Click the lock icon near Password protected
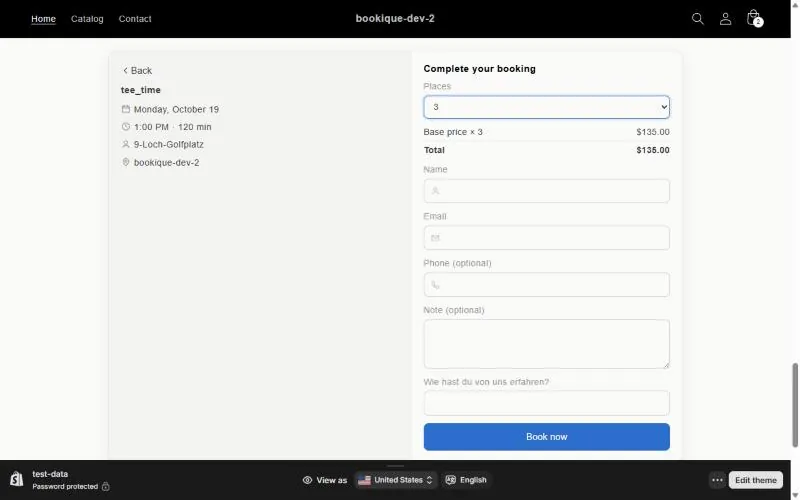Image resolution: width=800 pixels, height=500 pixels. click(x=106, y=487)
